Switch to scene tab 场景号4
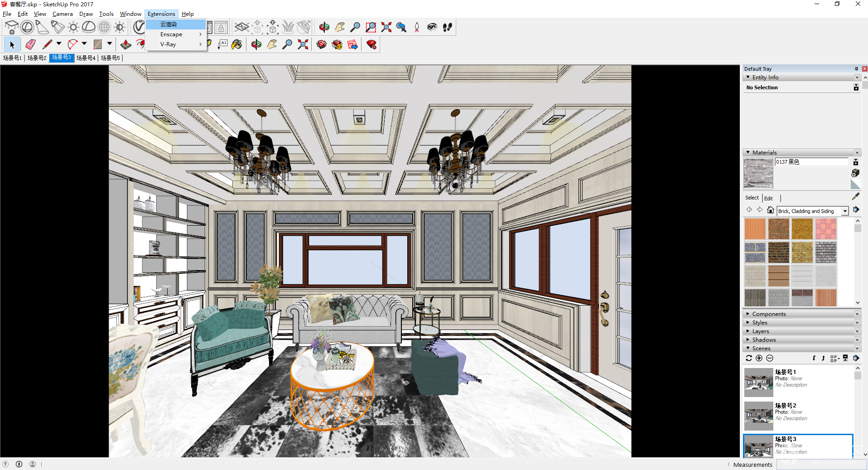Screen dimensions: 868x470 (x=86, y=58)
